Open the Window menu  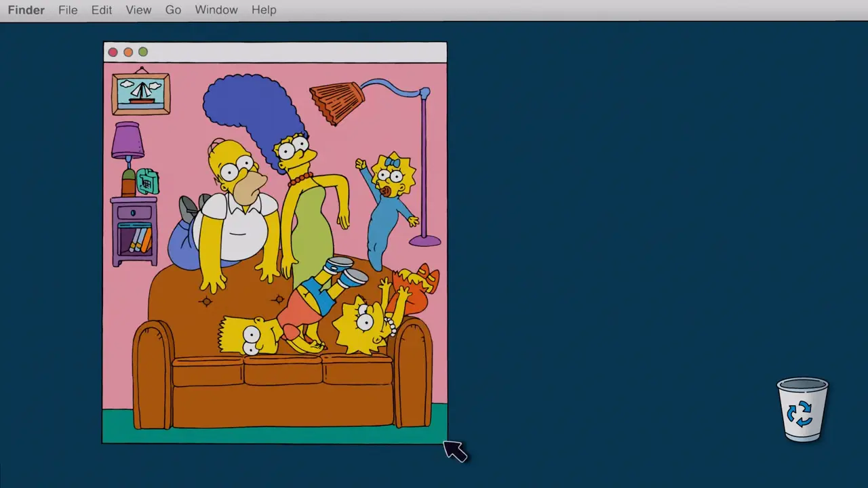(216, 10)
